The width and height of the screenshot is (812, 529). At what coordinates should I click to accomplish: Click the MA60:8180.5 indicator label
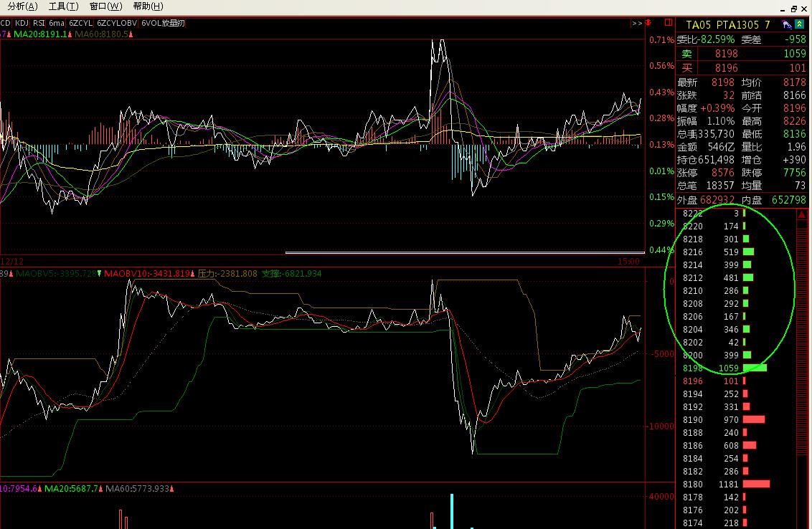click(x=101, y=34)
